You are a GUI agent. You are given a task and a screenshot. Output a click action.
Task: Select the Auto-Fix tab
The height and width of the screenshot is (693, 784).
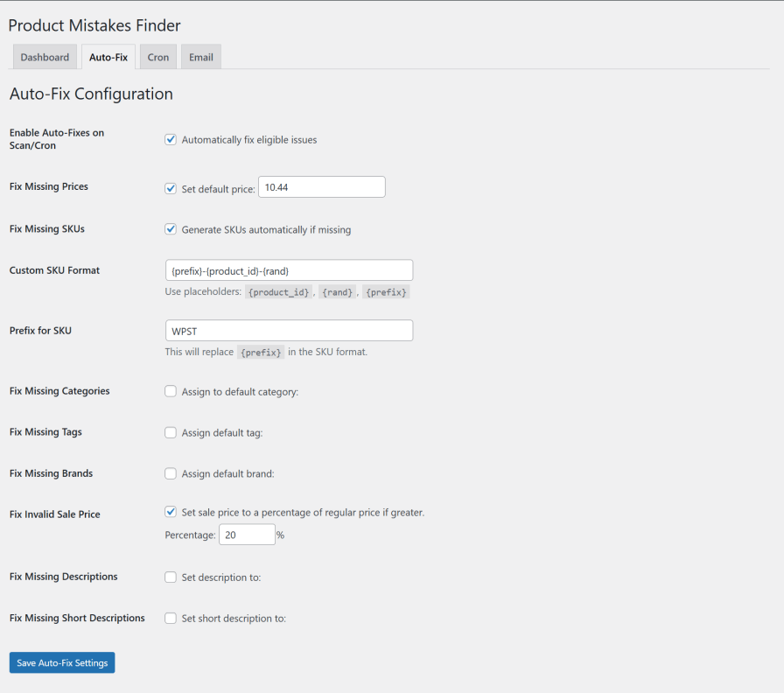[108, 58]
